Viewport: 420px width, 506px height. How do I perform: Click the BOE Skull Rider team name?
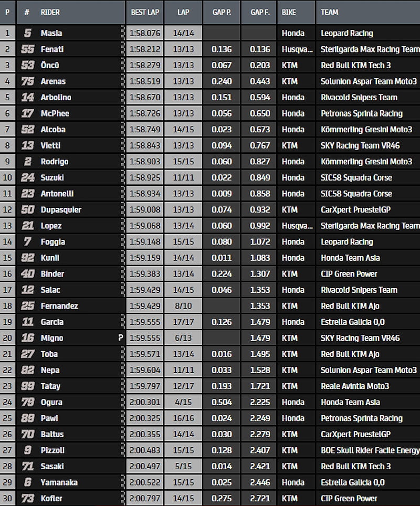370,450
